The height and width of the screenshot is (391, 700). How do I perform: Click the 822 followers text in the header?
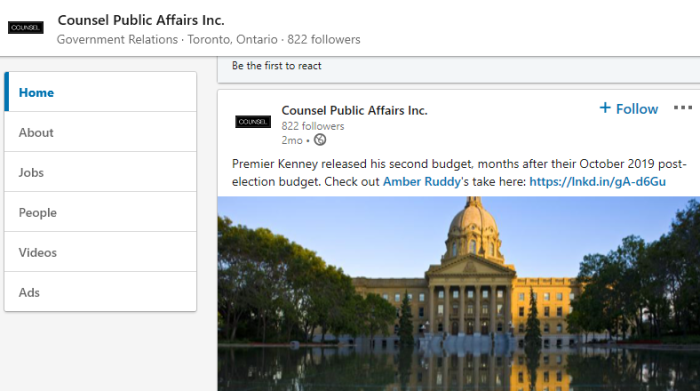[324, 39]
